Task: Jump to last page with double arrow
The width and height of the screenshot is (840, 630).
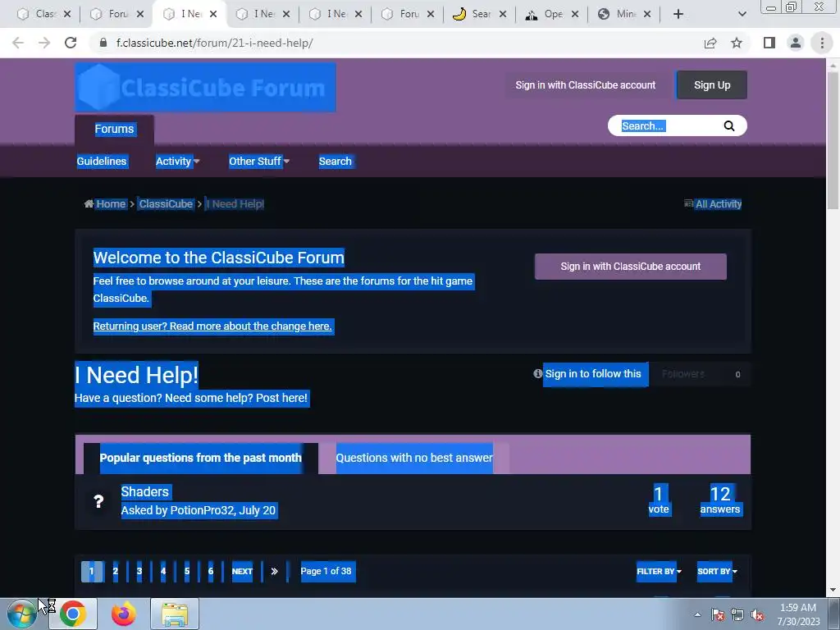Action: [x=274, y=571]
